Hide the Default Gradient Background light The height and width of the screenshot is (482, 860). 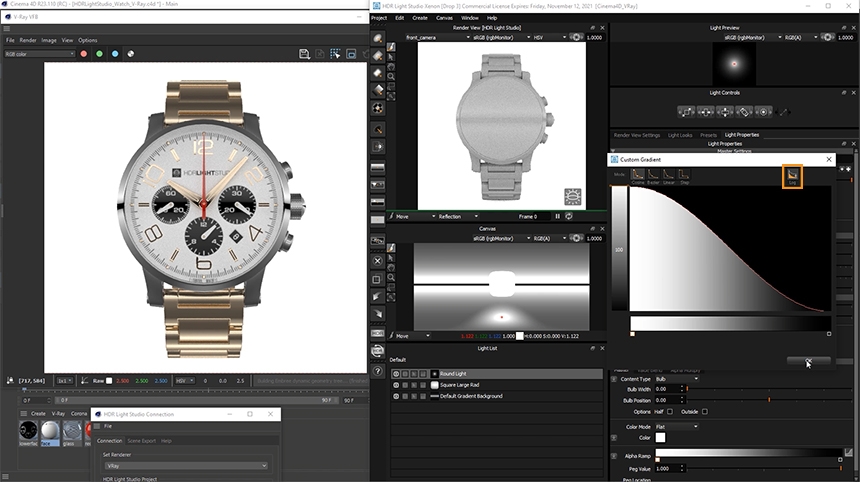coord(396,396)
